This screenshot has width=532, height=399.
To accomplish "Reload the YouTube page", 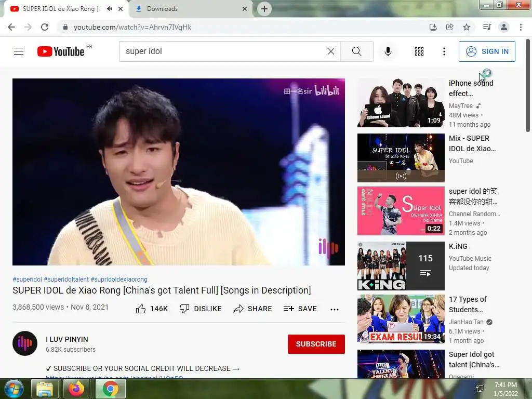I will coord(45,27).
